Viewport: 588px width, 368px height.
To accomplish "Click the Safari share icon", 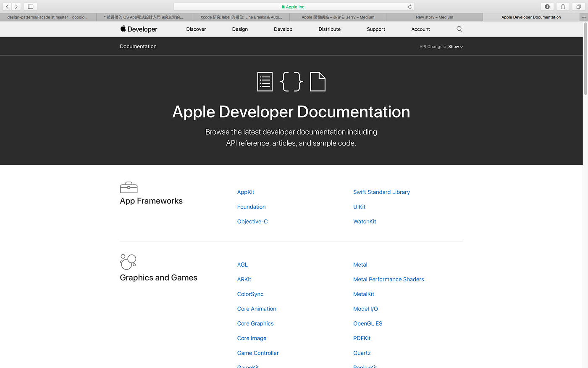I will pos(563,7).
